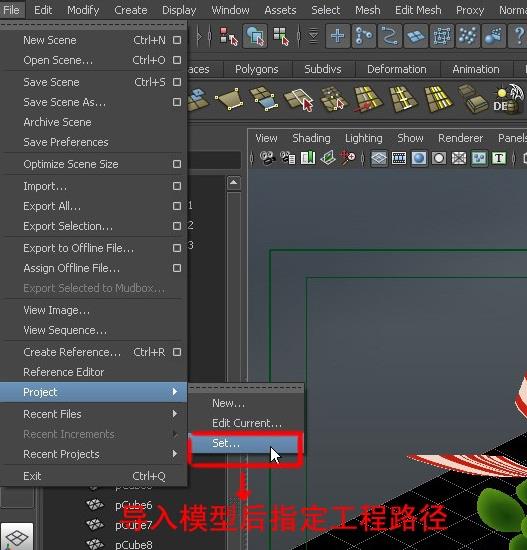Toggle dynamics selection mask particles icon

tap(467, 36)
